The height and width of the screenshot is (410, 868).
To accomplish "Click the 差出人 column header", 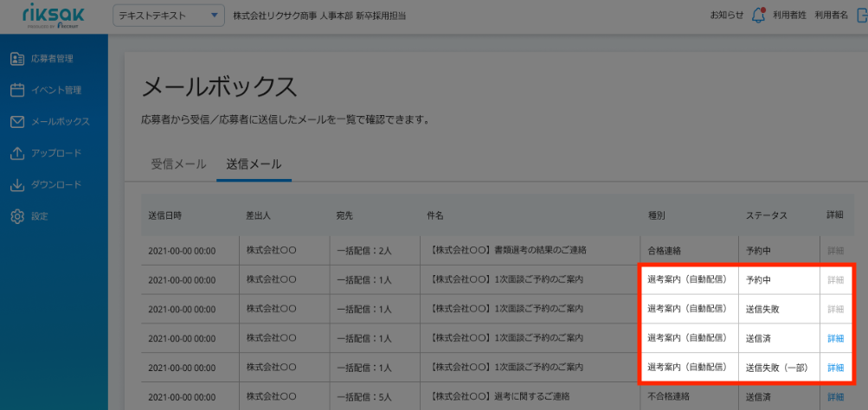I will [259, 215].
